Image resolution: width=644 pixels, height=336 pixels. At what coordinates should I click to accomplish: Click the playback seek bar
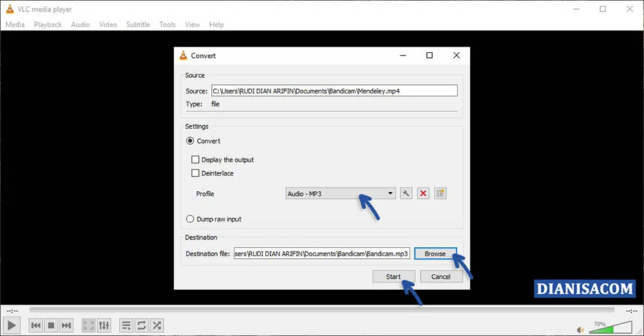point(321,310)
